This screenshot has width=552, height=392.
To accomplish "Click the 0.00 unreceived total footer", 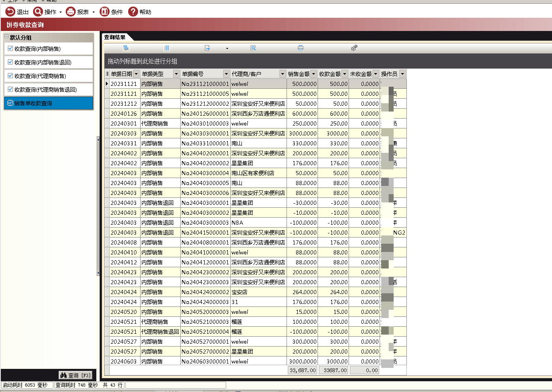I will pyautogui.click(x=364, y=371).
